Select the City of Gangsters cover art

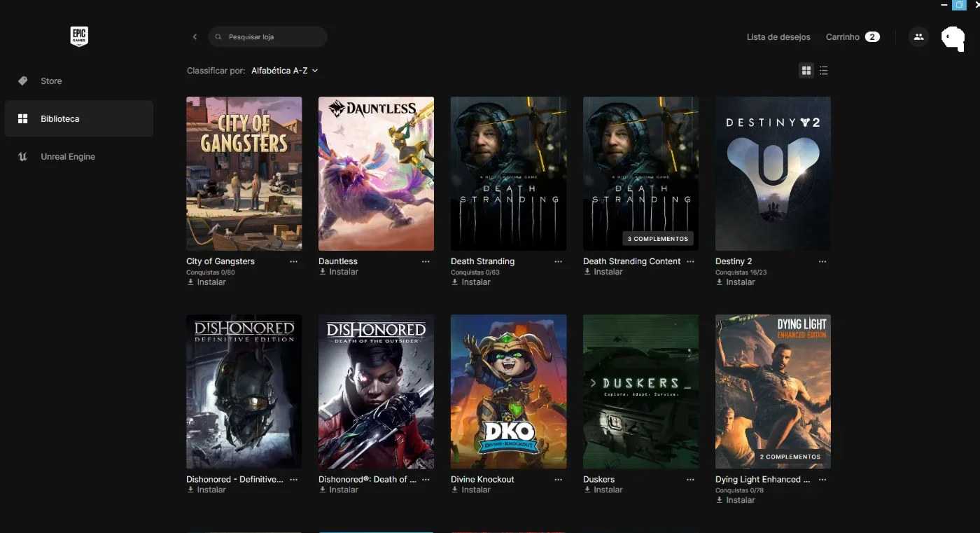pyautogui.click(x=244, y=174)
